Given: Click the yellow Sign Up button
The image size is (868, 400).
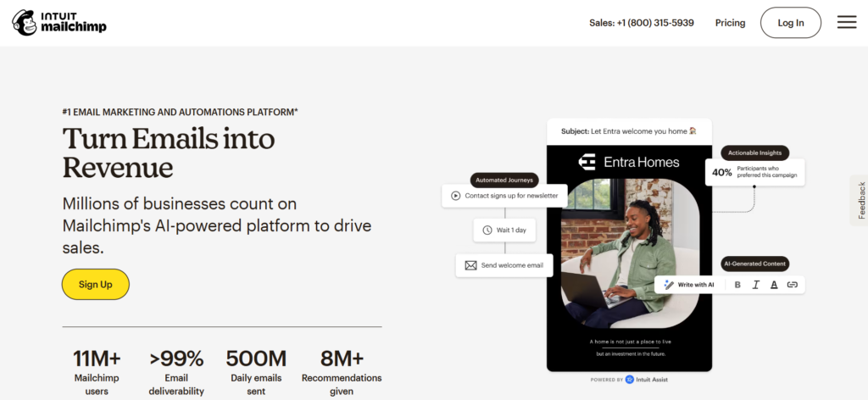Looking at the screenshot, I should pyautogui.click(x=95, y=285).
